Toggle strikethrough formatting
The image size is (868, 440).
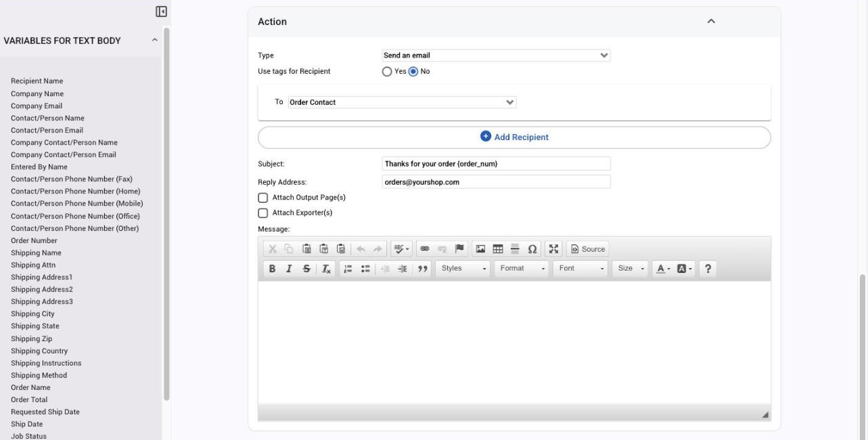[x=306, y=269]
